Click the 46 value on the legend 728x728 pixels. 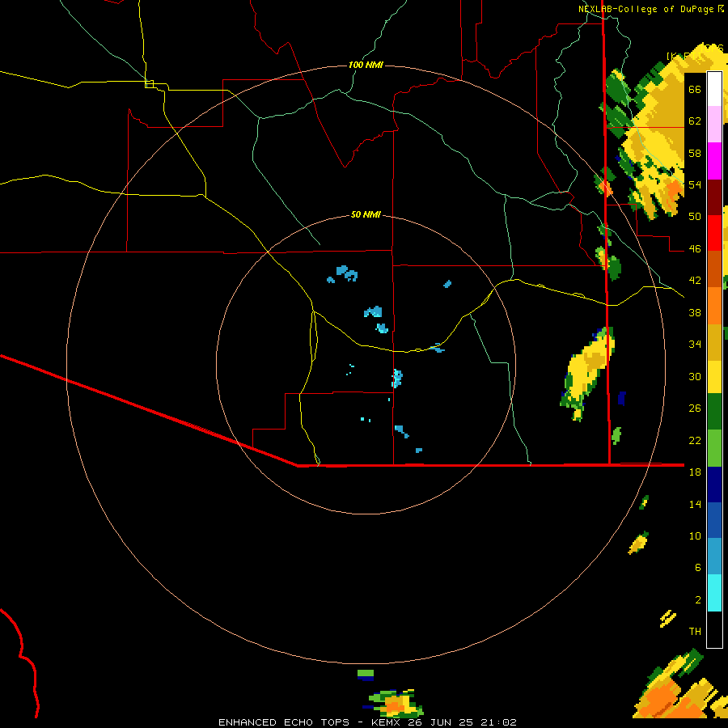(695, 249)
